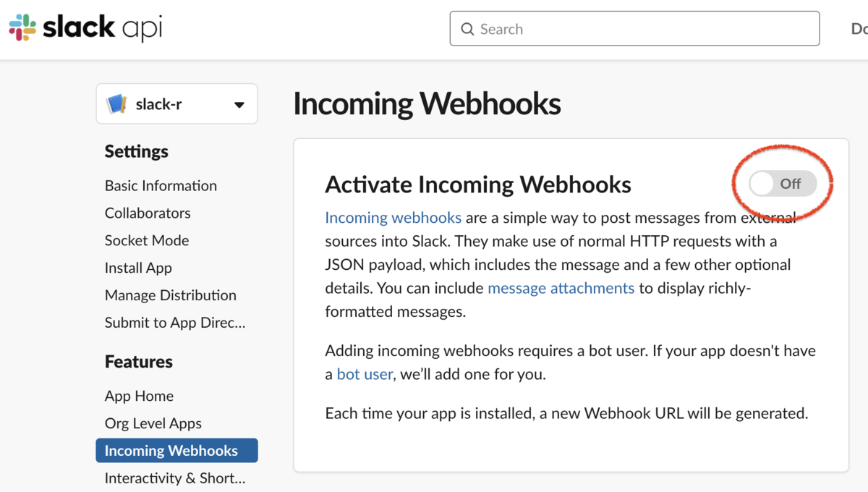
Task: Open Manage Distribution page
Action: point(171,295)
